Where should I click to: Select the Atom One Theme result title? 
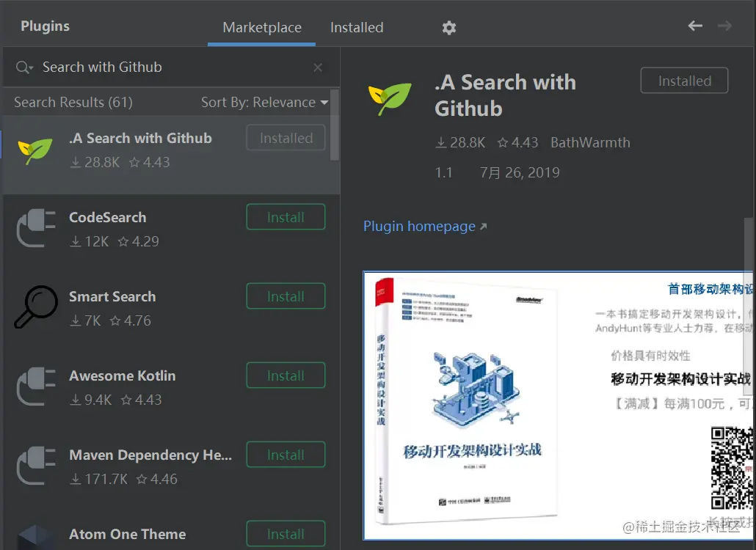click(127, 534)
